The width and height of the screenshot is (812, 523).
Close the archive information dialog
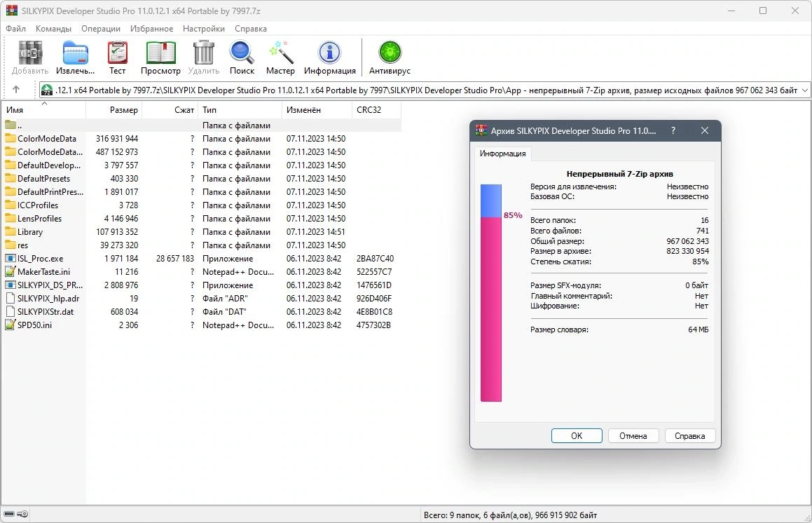tap(704, 130)
